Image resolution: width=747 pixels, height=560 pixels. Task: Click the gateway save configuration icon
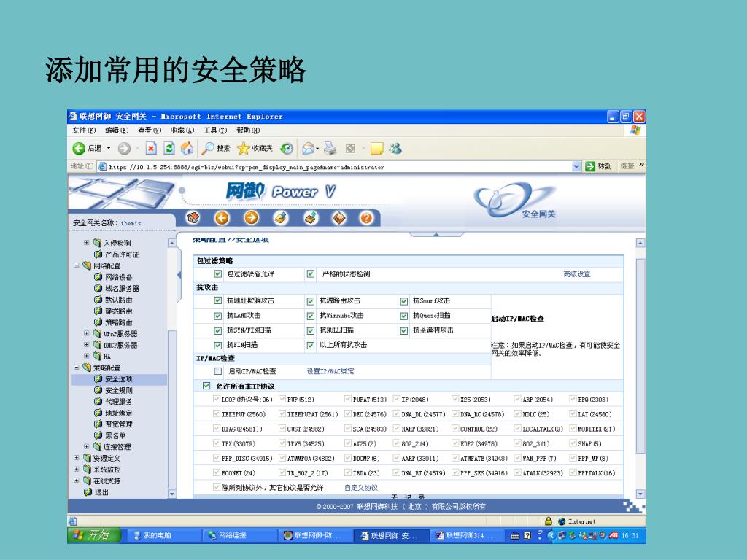pyautogui.click(x=281, y=218)
